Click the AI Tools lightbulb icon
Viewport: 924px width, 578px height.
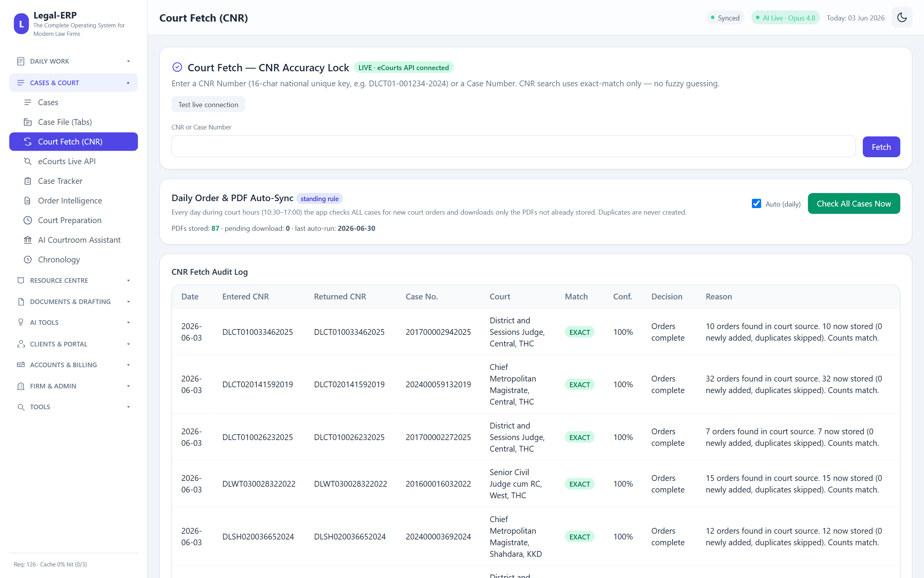(21, 323)
